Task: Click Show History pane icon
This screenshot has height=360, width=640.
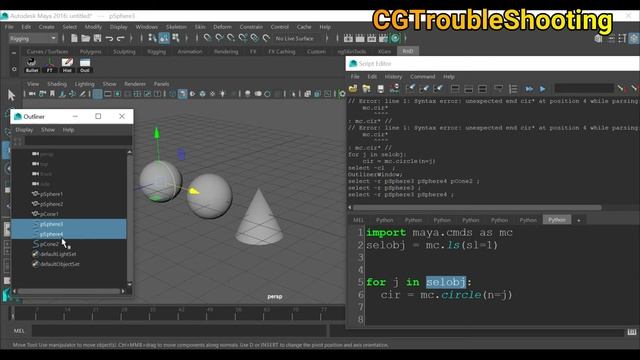Action: point(455,89)
